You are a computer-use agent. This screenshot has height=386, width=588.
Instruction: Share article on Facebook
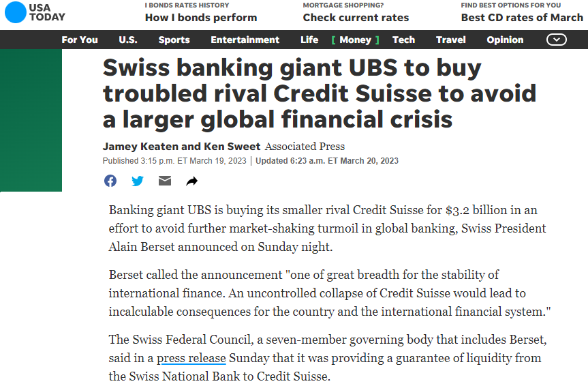110,181
